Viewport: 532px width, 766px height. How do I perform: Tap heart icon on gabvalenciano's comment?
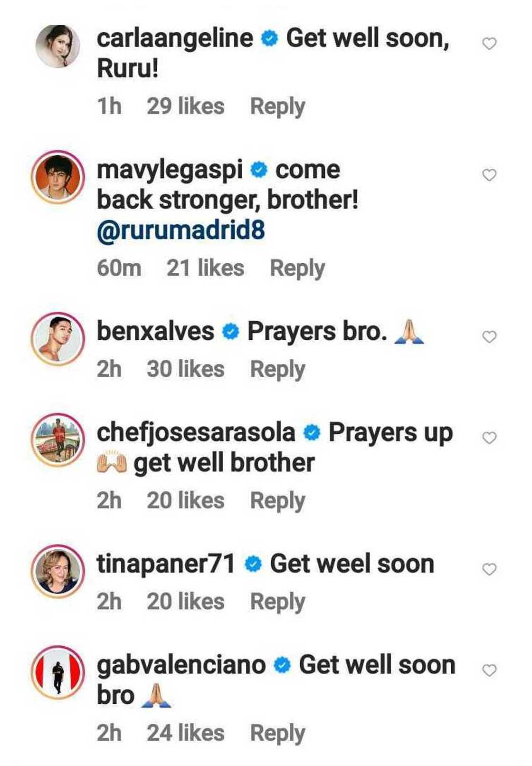(489, 670)
